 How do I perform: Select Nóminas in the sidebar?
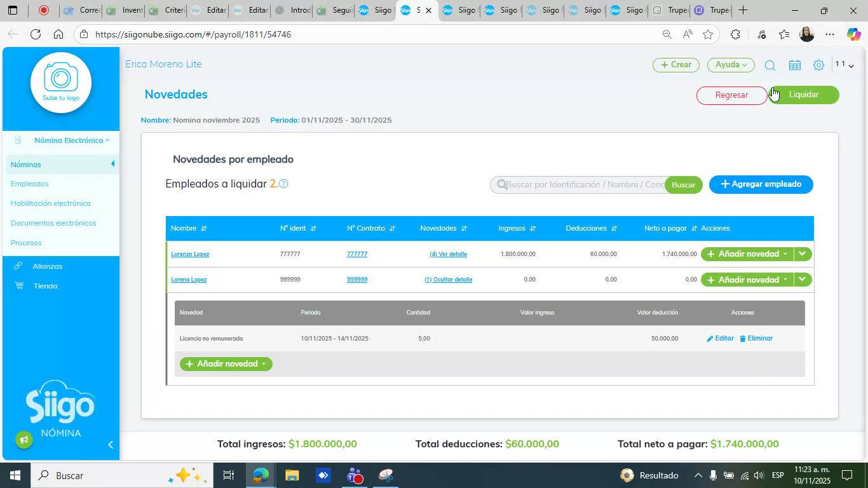click(61, 164)
